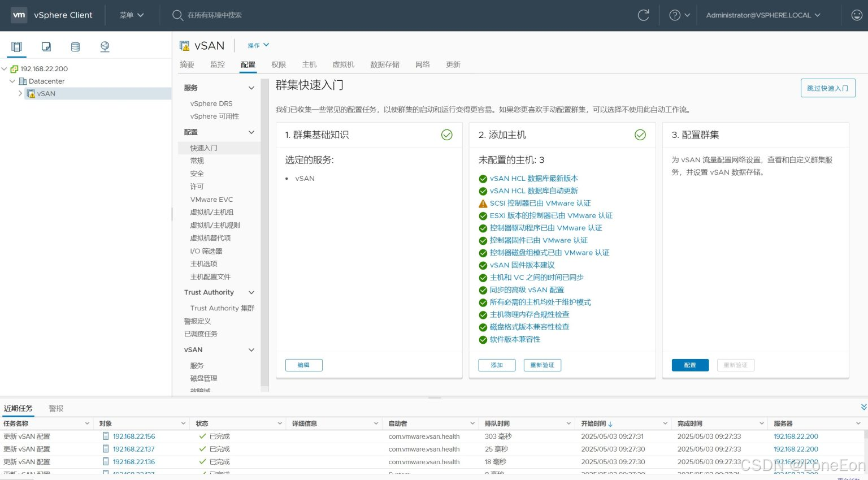The height and width of the screenshot is (480, 868).
Task: Click the blue 配置 button
Action: click(x=690, y=365)
